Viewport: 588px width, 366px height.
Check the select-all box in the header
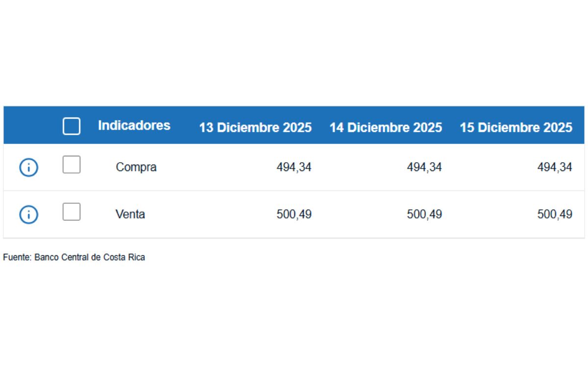pos(71,126)
